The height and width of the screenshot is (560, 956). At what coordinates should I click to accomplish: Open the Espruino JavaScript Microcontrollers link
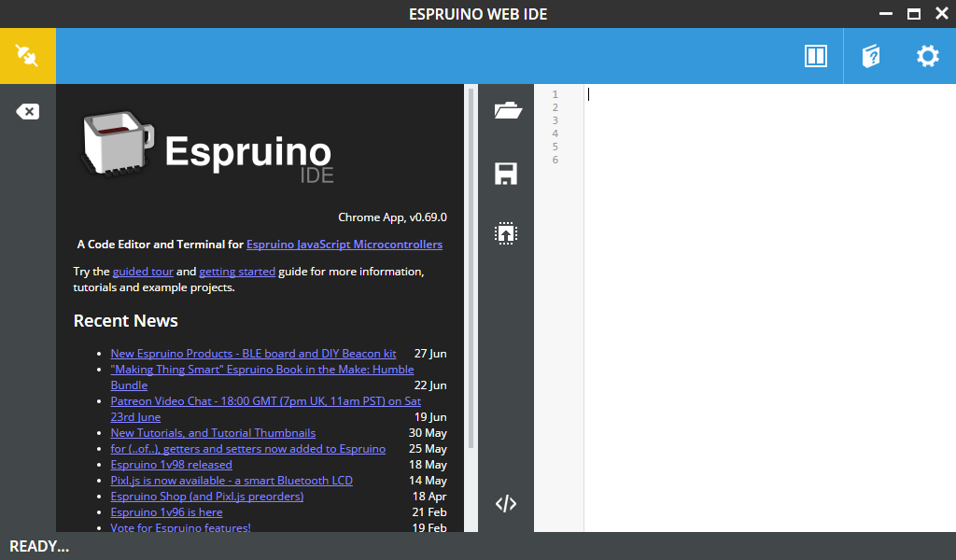pos(344,245)
